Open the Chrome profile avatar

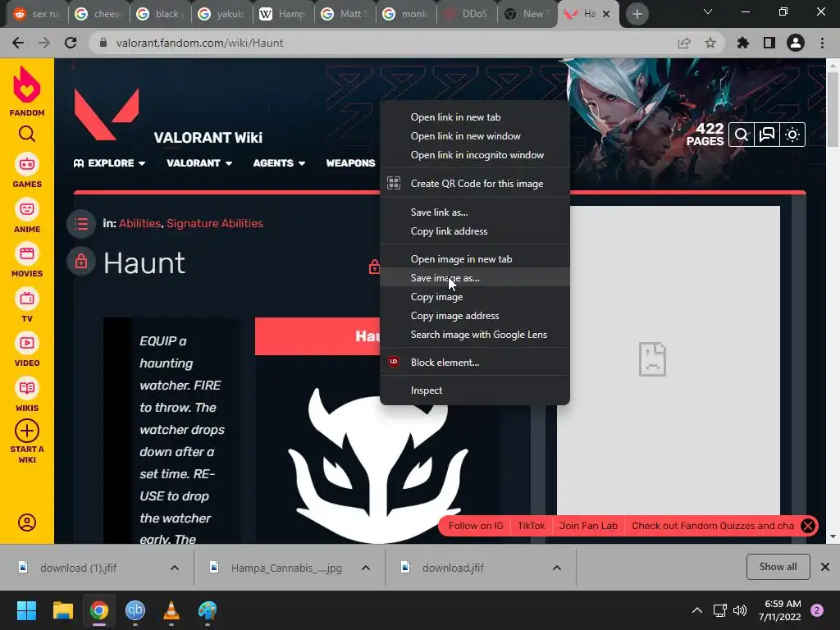pyautogui.click(x=796, y=43)
